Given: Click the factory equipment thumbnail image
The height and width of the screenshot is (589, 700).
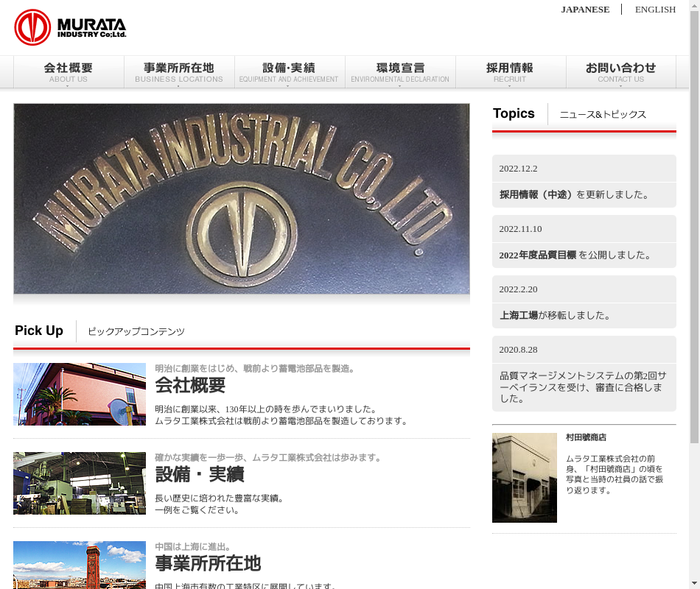Looking at the screenshot, I should [80, 483].
